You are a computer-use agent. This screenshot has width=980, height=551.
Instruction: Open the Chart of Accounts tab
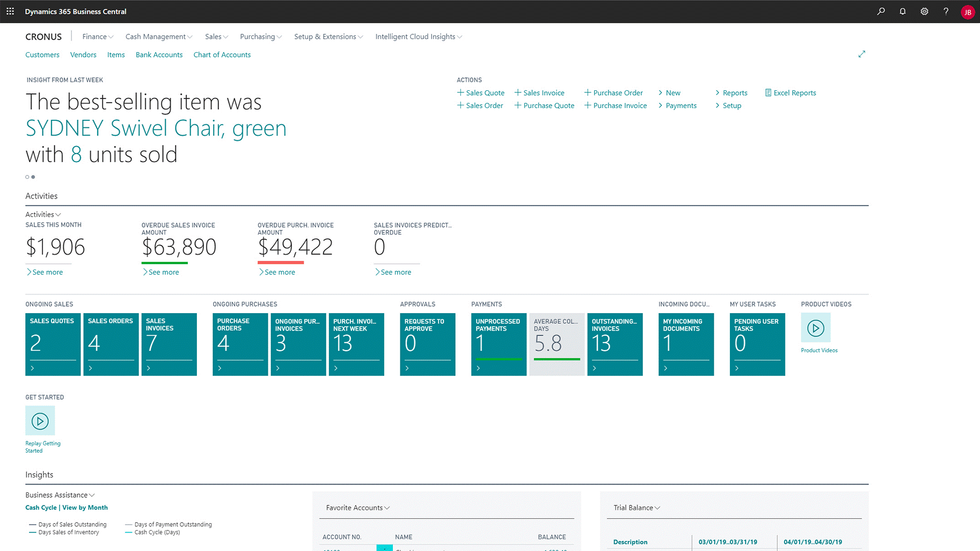222,55
